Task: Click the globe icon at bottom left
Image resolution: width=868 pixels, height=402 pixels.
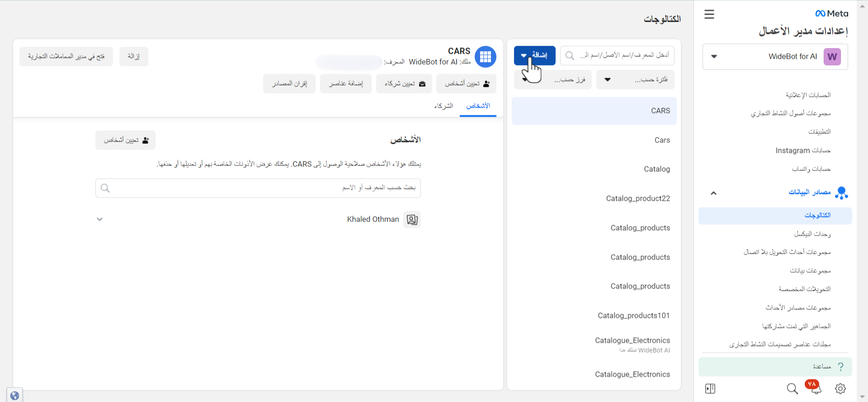Action: (x=14, y=396)
